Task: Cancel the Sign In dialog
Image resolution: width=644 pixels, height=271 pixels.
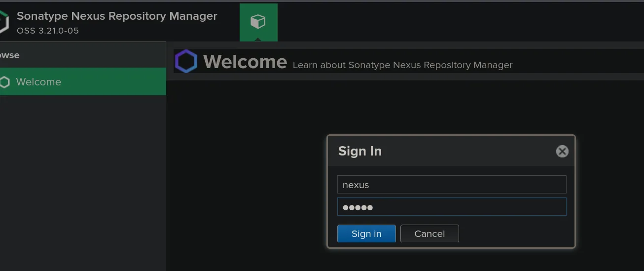Action: (x=429, y=234)
